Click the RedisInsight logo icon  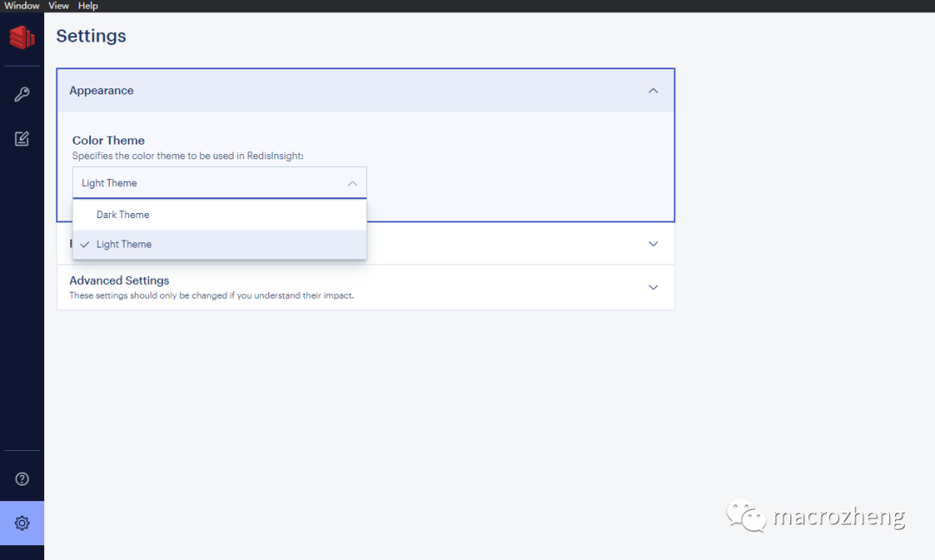click(x=22, y=37)
